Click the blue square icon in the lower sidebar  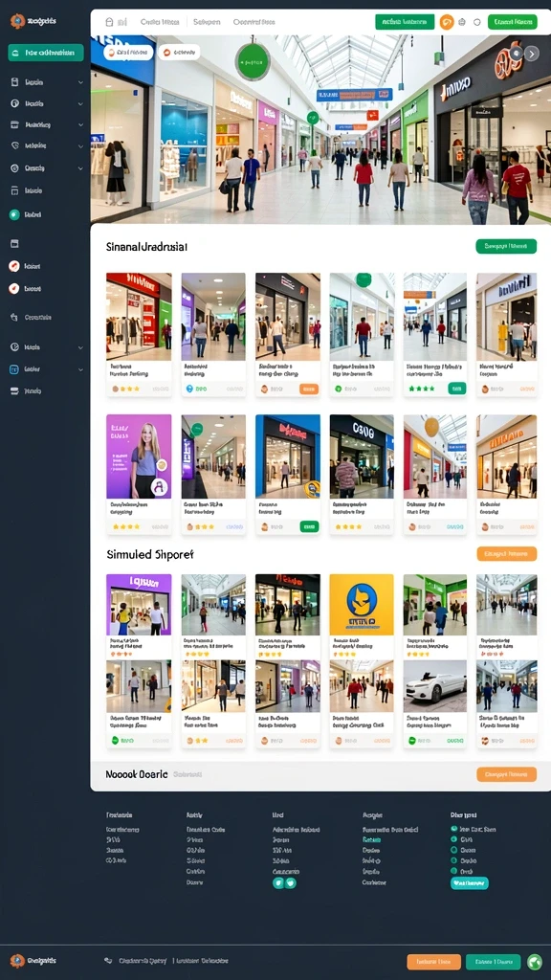[14, 369]
